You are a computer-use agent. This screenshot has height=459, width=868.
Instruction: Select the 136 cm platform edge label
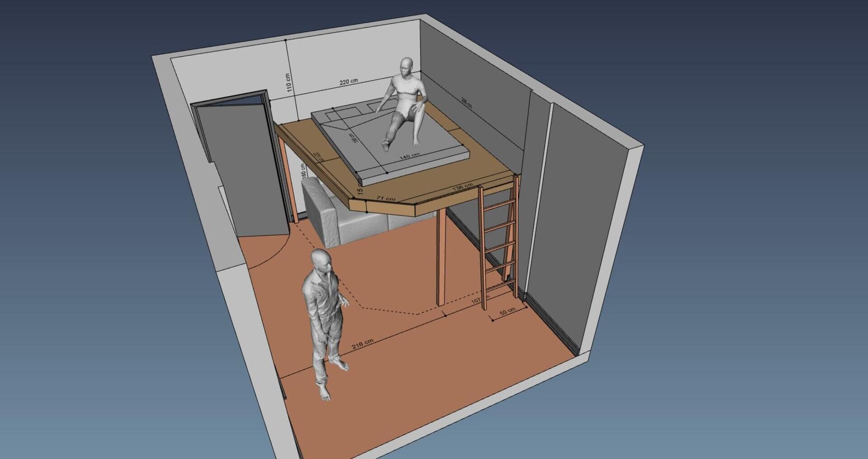[x=462, y=187]
